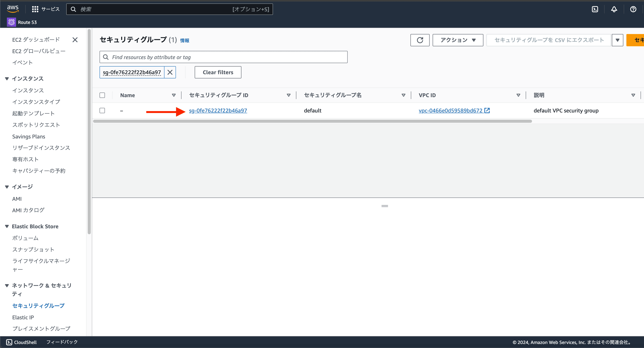
Task: Open CloudShell from the top bar icon
Action: [595, 9]
